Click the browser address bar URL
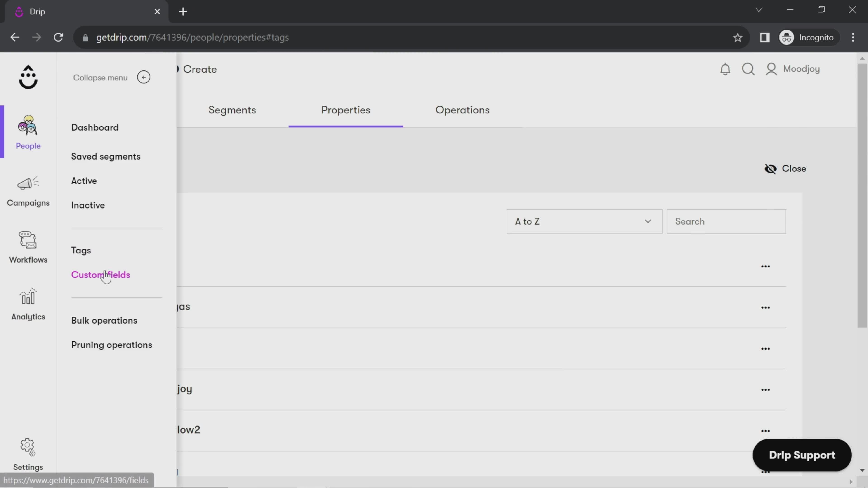 (192, 37)
